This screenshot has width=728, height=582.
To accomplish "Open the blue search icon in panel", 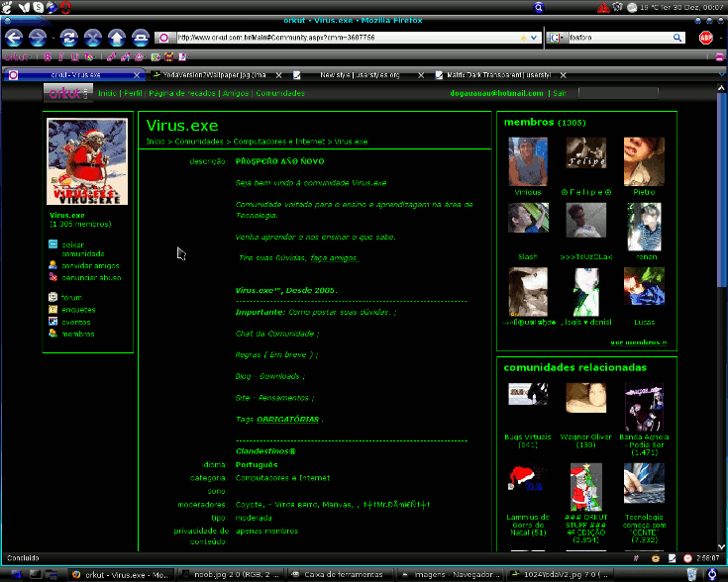I will tap(539, 7).
